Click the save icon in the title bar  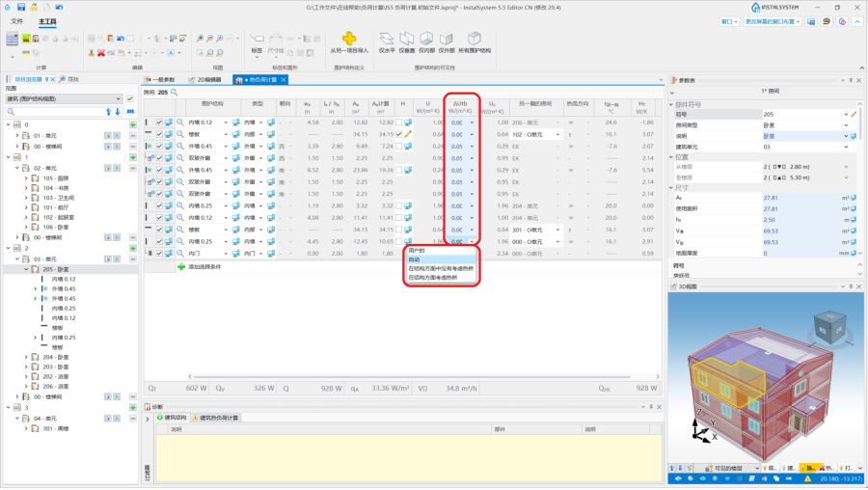[x=34, y=7]
